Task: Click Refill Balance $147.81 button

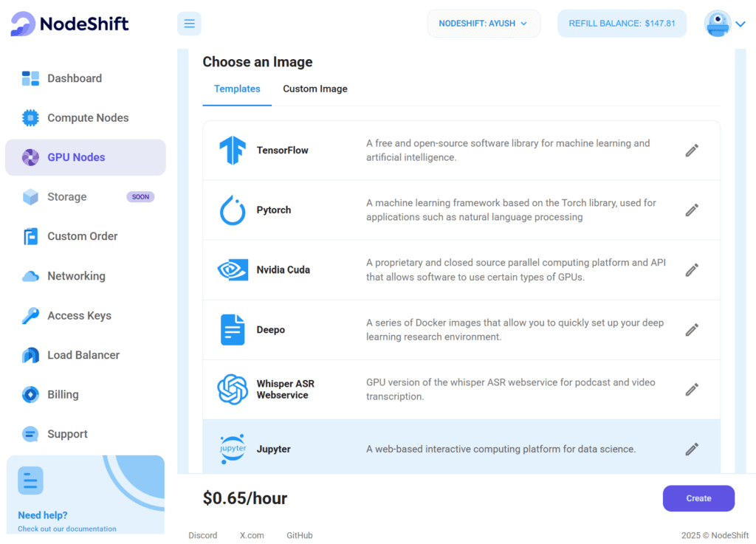Action: tap(622, 24)
